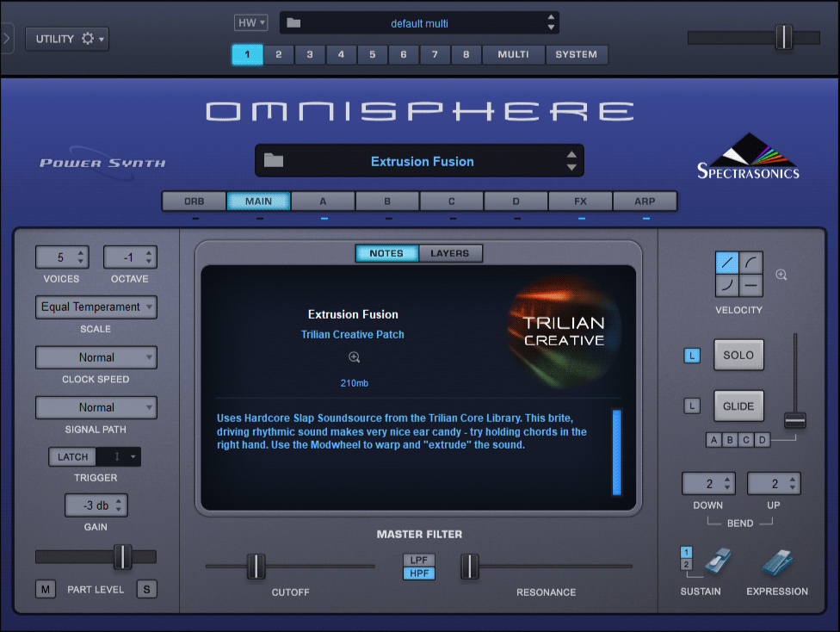Step to the previous patch with the up arrow
Screen dimensions: 840x632
(x=571, y=154)
